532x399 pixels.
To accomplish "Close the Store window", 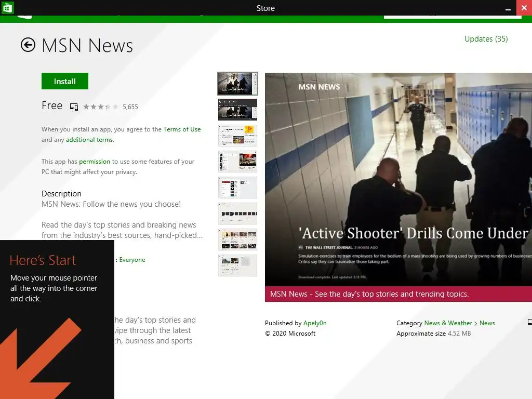I will pyautogui.click(x=524, y=7).
